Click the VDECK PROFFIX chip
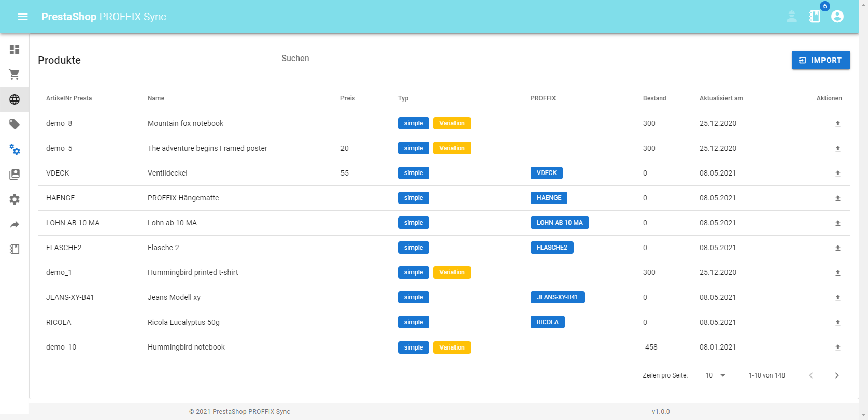Viewport: 868px width, 420px height. point(546,173)
